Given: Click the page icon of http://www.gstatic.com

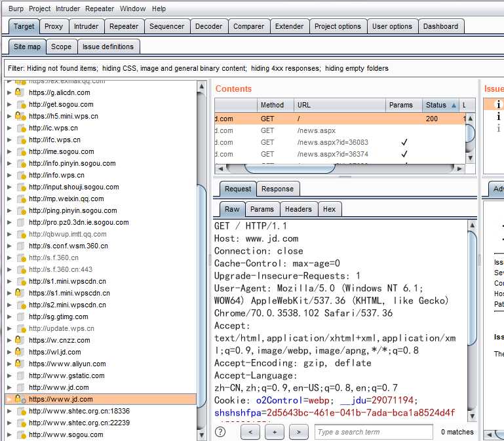Looking at the screenshot, I should (x=20, y=375).
